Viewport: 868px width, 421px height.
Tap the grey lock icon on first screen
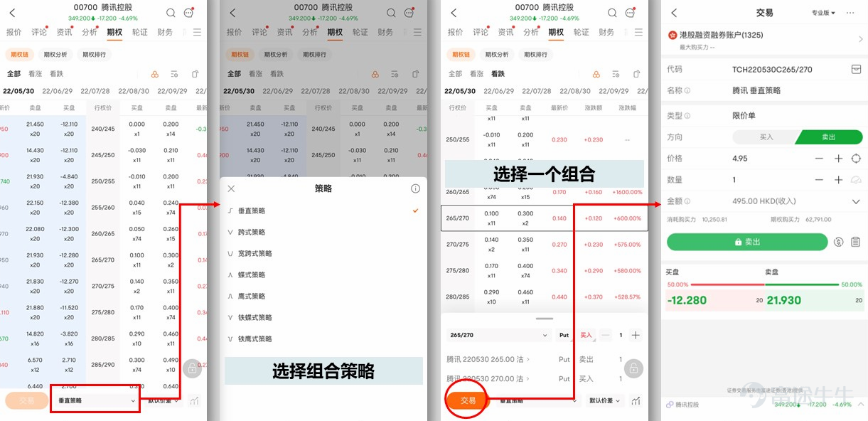[x=192, y=368]
